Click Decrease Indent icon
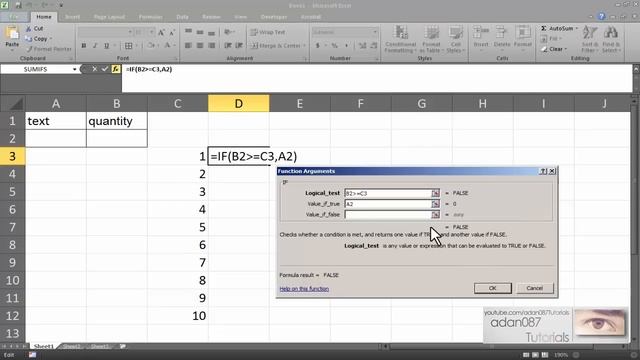This screenshot has width=640, height=360. (228, 46)
